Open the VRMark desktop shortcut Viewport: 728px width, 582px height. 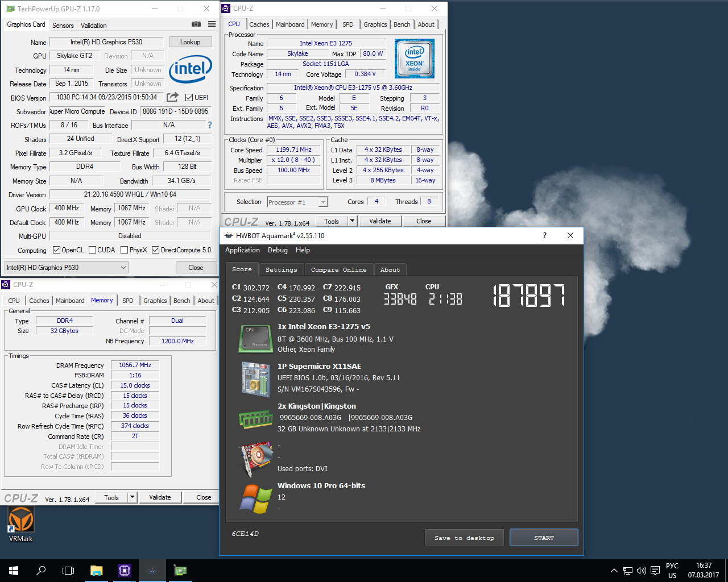point(20,525)
